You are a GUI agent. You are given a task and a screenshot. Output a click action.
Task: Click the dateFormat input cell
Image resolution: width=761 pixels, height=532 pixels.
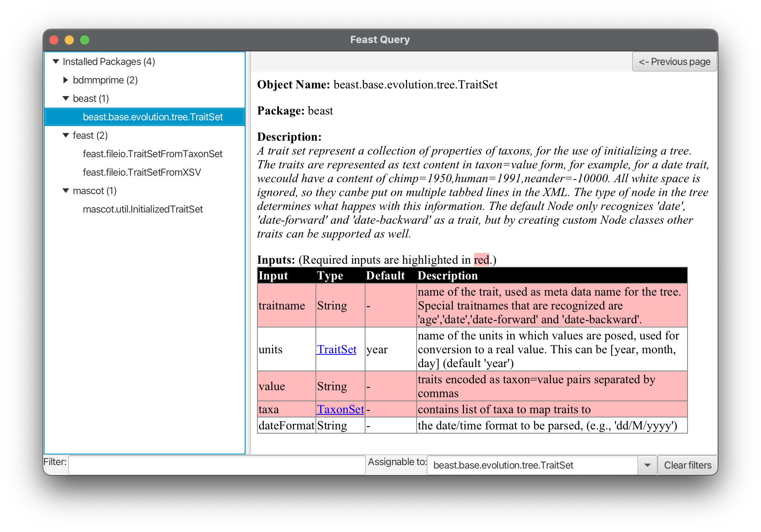coord(287,426)
